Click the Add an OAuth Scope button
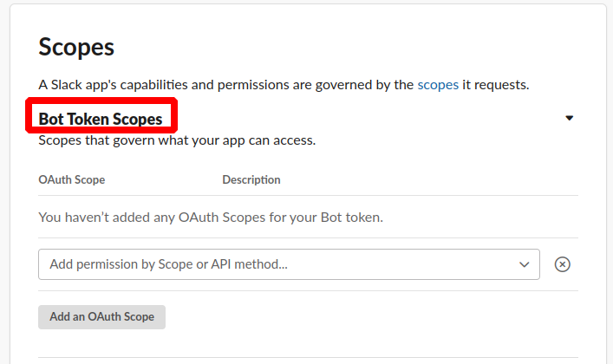This screenshot has height=364, width=613. click(101, 316)
